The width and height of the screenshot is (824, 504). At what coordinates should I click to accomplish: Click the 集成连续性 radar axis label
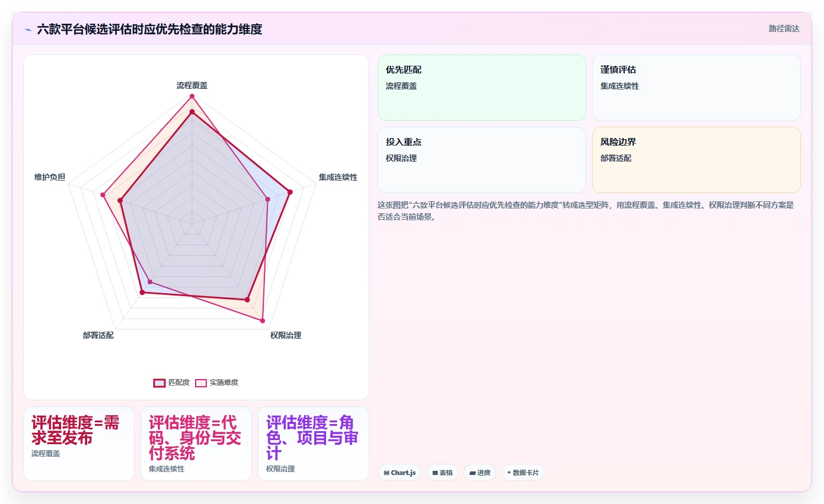pos(338,177)
